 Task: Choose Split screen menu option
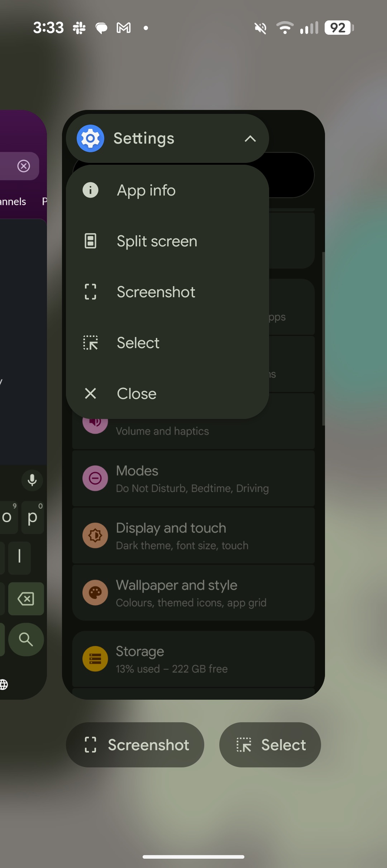(157, 241)
